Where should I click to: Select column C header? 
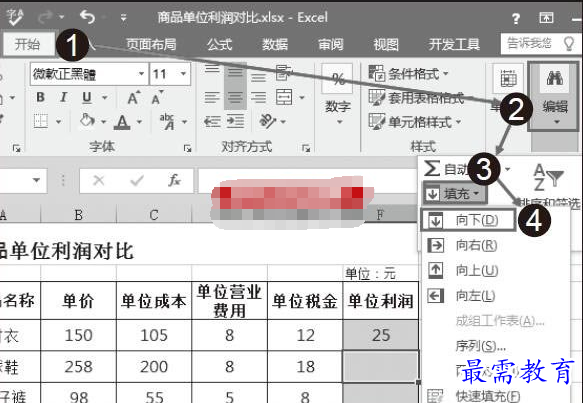coord(154,215)
